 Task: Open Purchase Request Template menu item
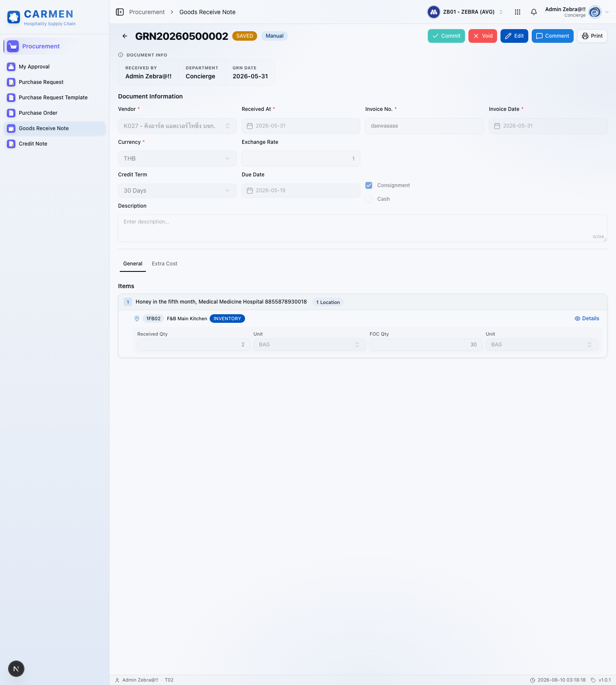[x=54, y=98]
